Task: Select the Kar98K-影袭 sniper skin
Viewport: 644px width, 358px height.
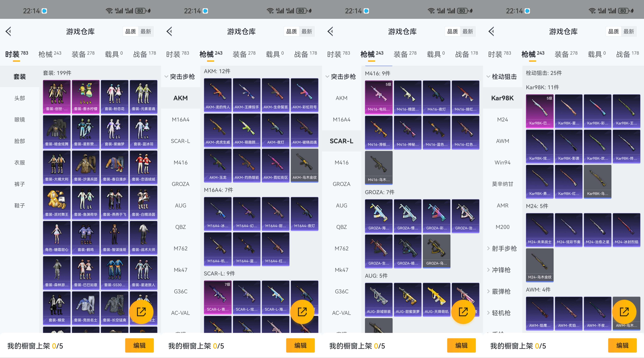Action: click(x=569, y=147)
